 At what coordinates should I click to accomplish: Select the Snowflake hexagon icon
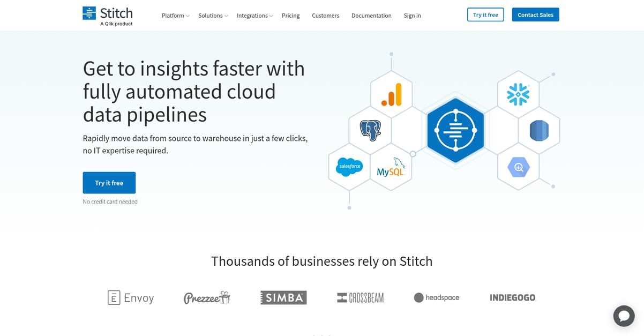click(x=518, y=94)
